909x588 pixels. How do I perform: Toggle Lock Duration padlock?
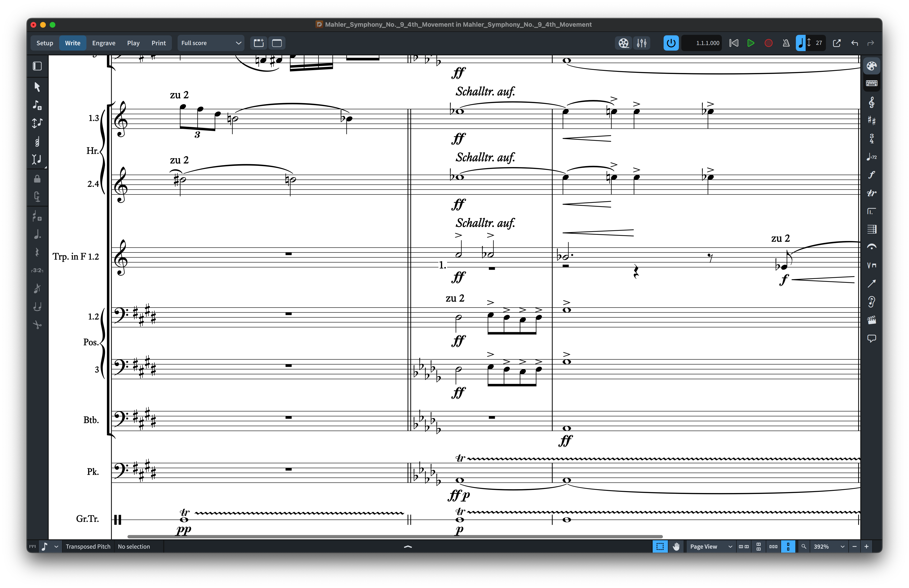tap(37, 179)
